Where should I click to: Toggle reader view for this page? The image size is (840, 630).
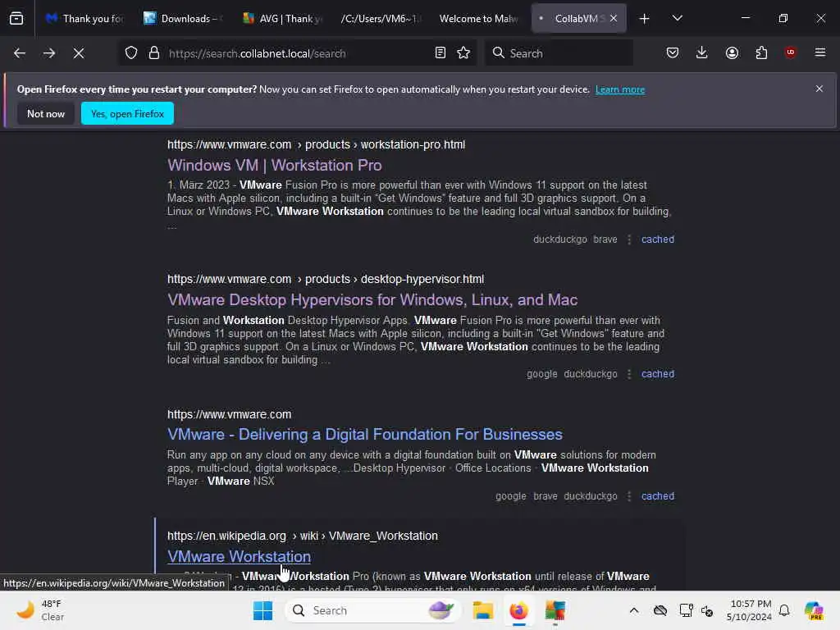[440, 53]
